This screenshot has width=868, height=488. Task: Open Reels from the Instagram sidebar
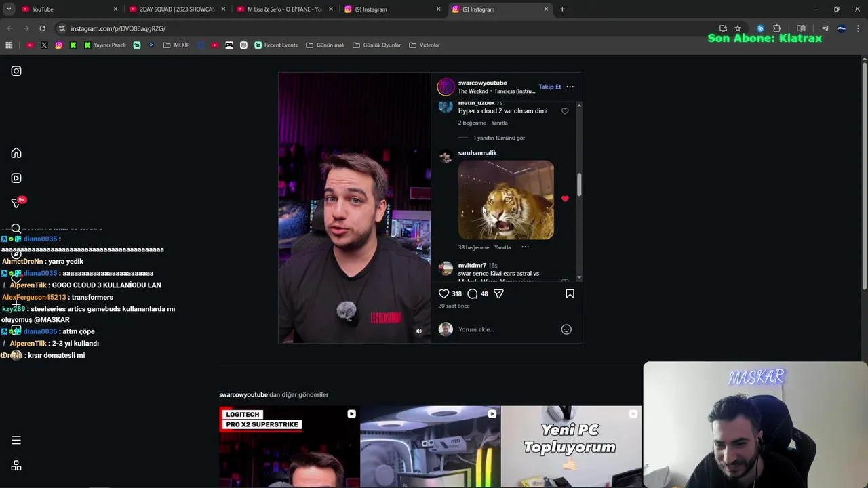[16, 178]
